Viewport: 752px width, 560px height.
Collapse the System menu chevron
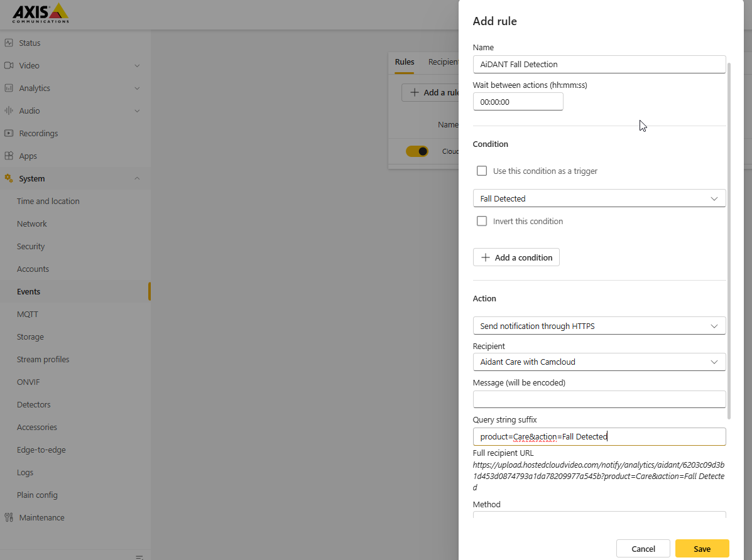(137, 178)
